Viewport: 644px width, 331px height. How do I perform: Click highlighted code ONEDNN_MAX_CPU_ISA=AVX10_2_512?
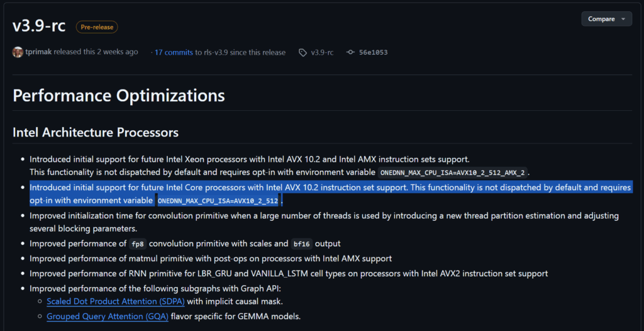(218, 201)
